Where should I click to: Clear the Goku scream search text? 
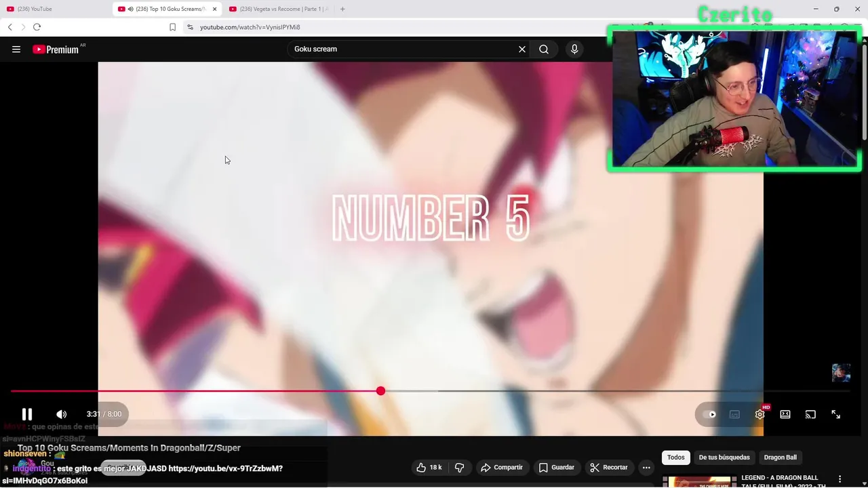click(522, 49)
